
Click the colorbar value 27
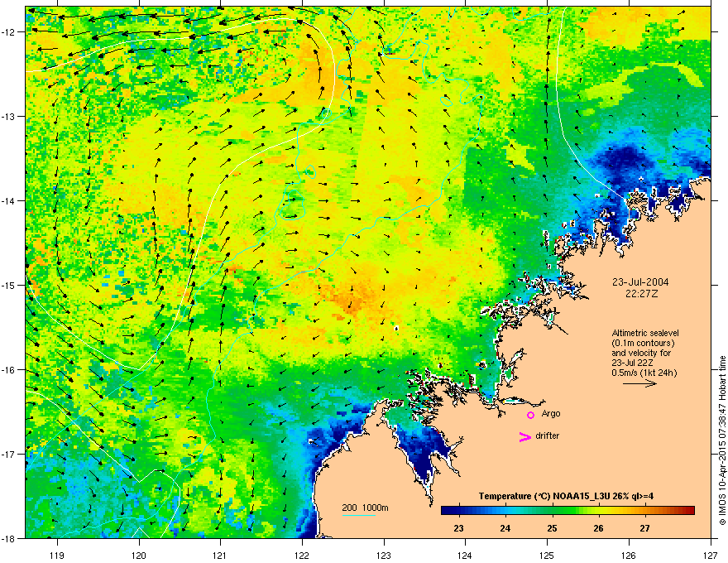pos(644,528)
